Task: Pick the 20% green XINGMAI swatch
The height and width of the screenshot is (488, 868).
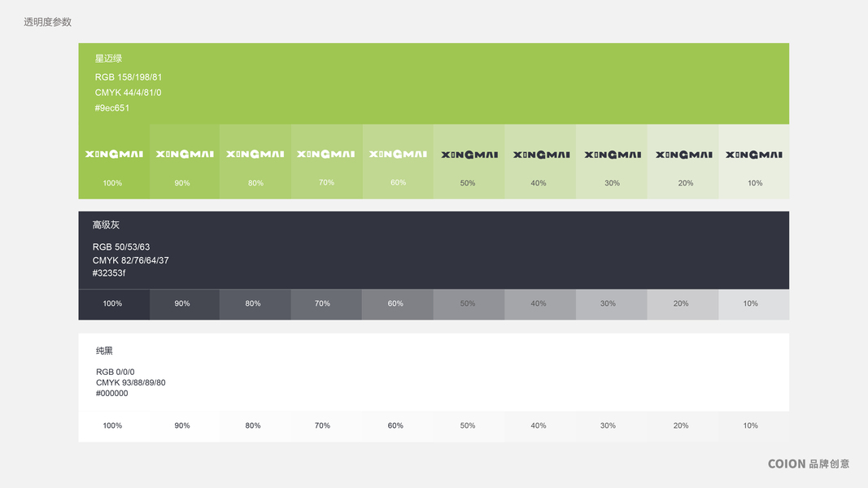Action: coord(683,162)
